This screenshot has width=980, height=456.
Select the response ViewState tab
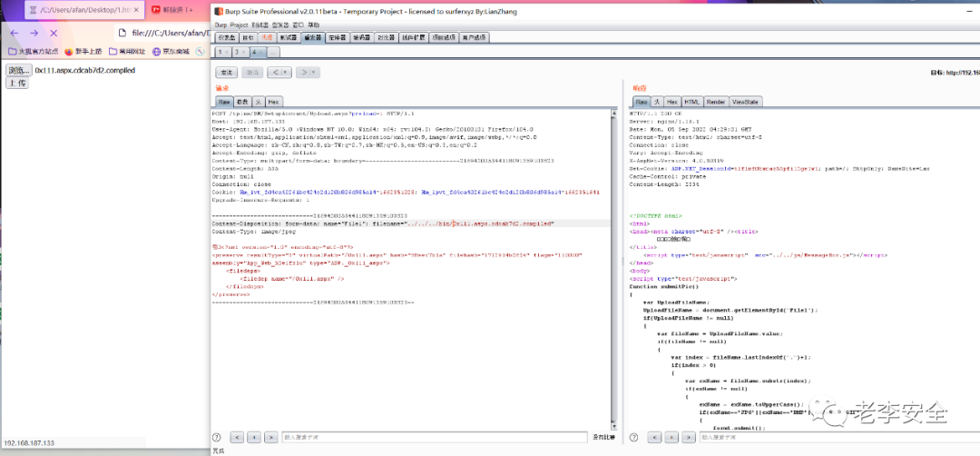point(745,102)
